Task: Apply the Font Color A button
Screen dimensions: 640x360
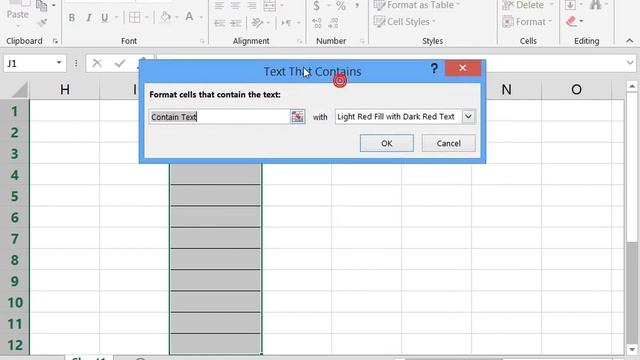Action: (189, 17)
